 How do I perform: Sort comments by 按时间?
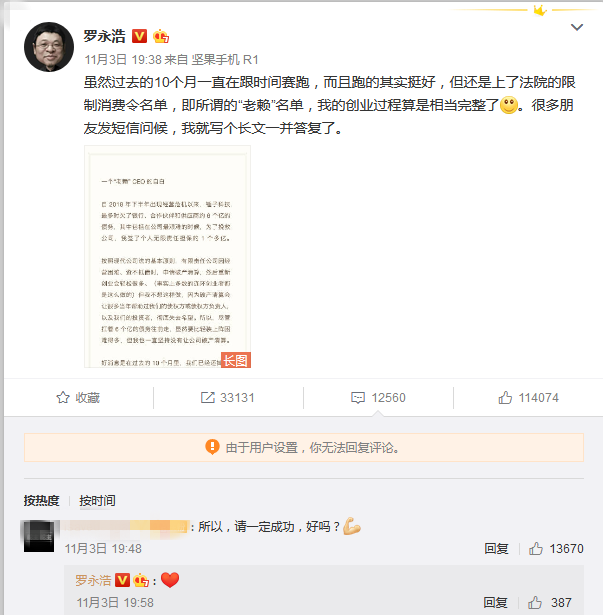pyautogui.click(x=97, y=500)
